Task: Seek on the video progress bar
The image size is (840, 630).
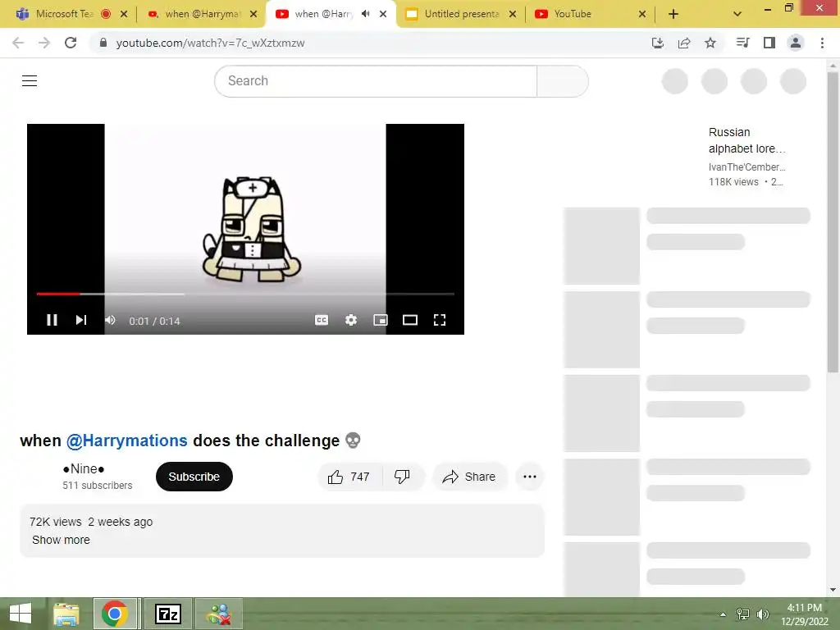Action: click(245, 294)
